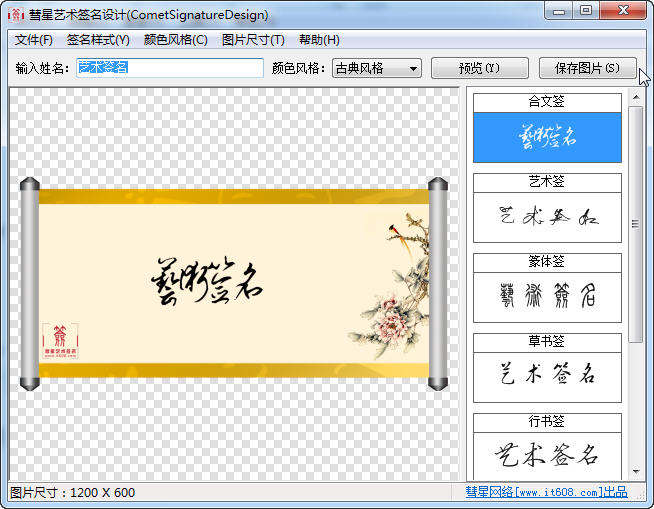Maximize the CometSignatureDesign window

click(586, 11)
